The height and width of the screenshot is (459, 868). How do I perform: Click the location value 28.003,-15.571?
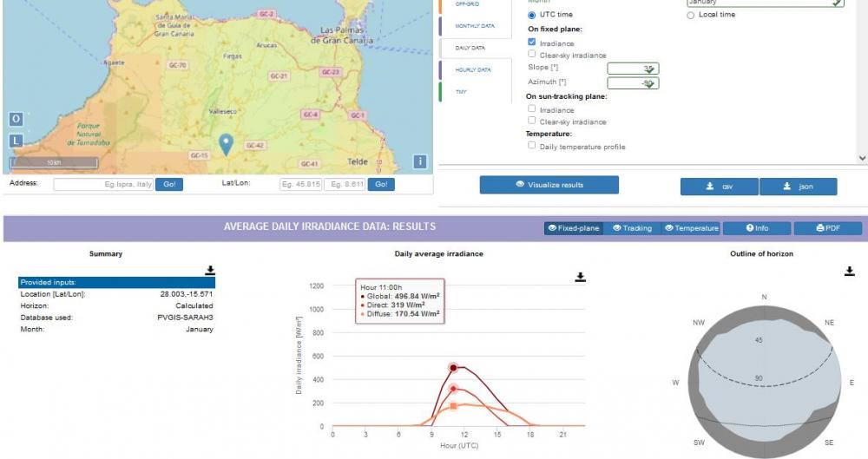point(186,294)
